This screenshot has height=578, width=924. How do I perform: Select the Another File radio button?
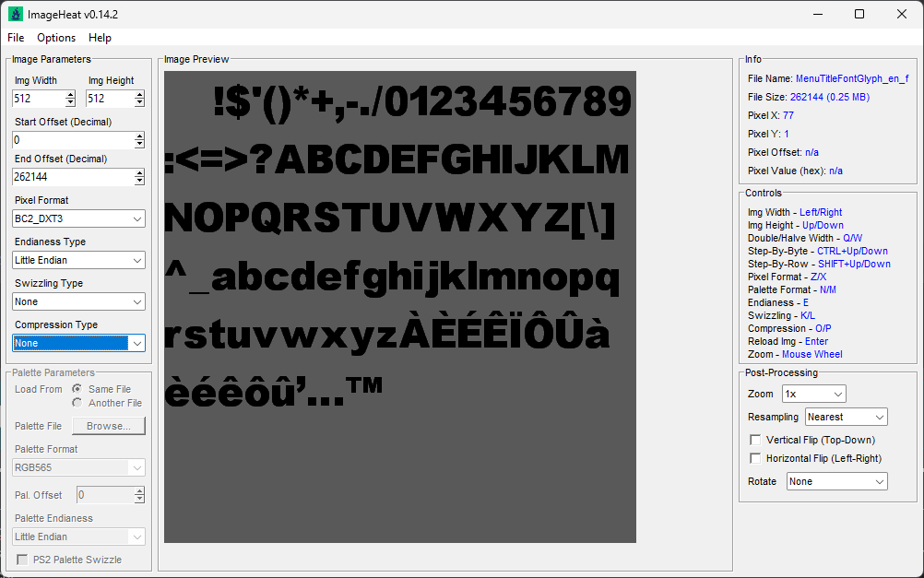coord(77,403)
